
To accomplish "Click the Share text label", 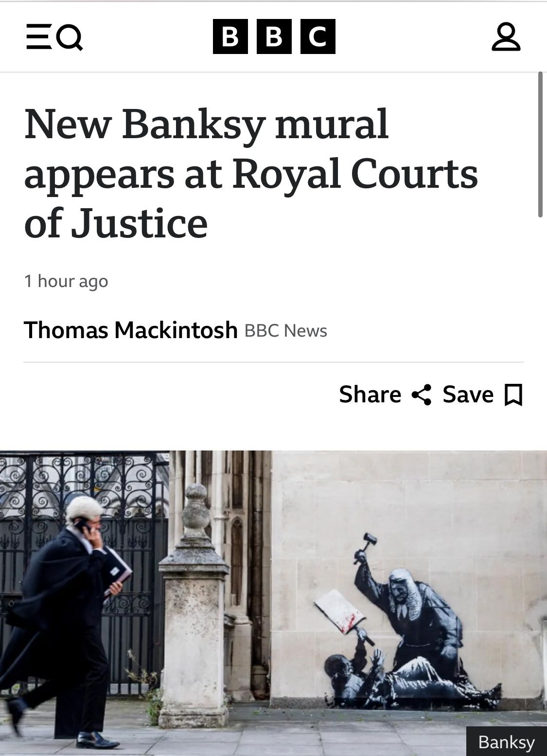I will coord(370,395).
